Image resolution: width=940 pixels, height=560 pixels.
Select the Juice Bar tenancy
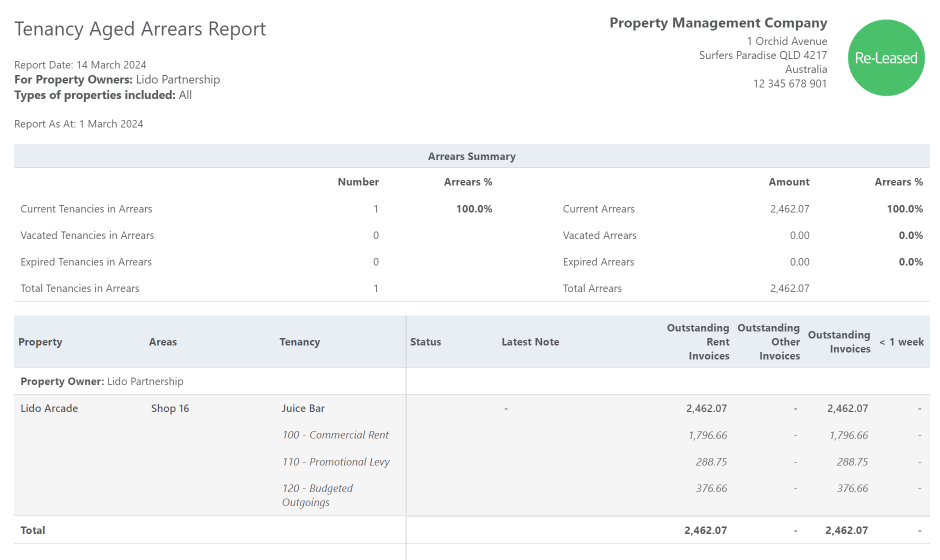pos(302,408)
